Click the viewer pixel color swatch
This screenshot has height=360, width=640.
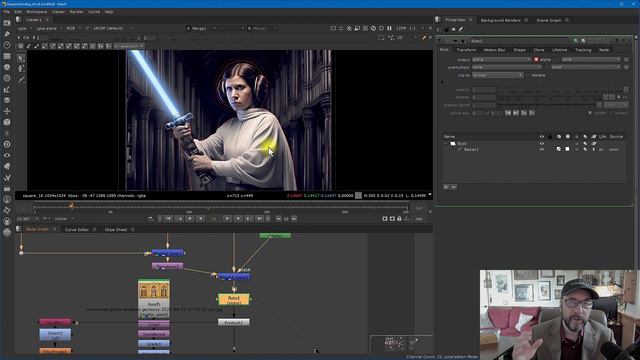coord(358,196)
